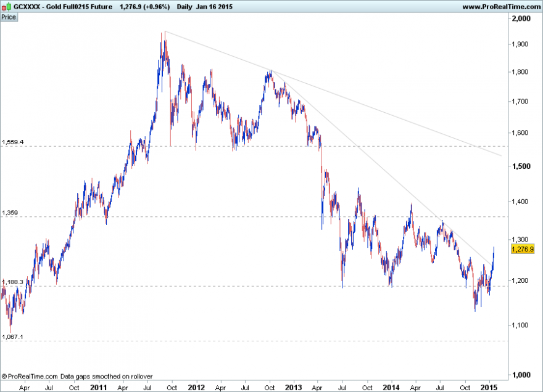Select the 1,559.4 horizontal level label
The width and height of the screenshot is (543, 392).
click(12, 142)
